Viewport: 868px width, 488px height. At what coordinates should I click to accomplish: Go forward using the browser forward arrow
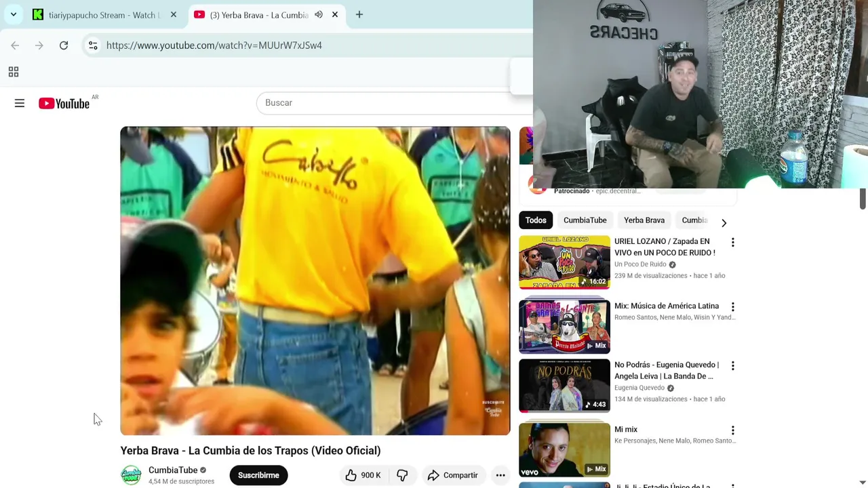coord(39,45)
